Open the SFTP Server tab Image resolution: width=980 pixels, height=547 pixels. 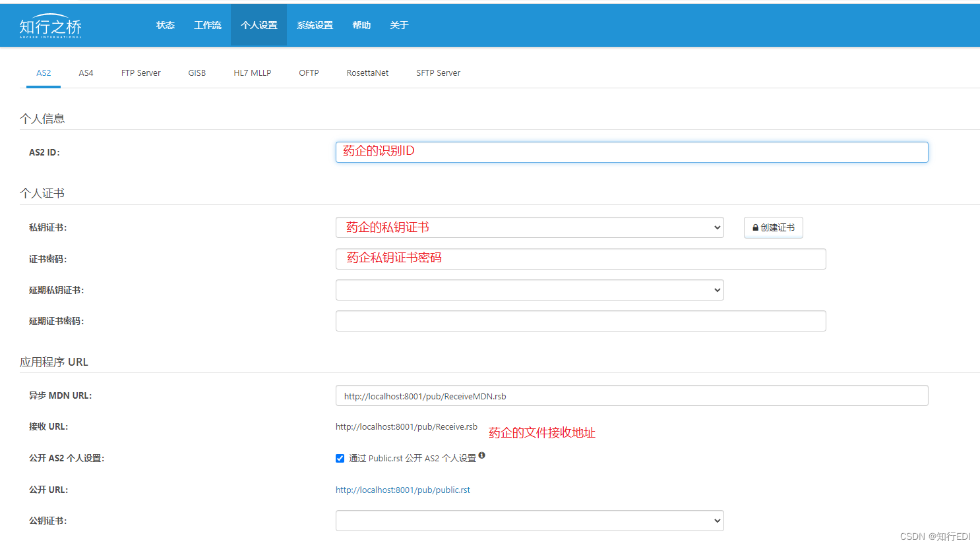pyautogui.click(x=438, y=73)
